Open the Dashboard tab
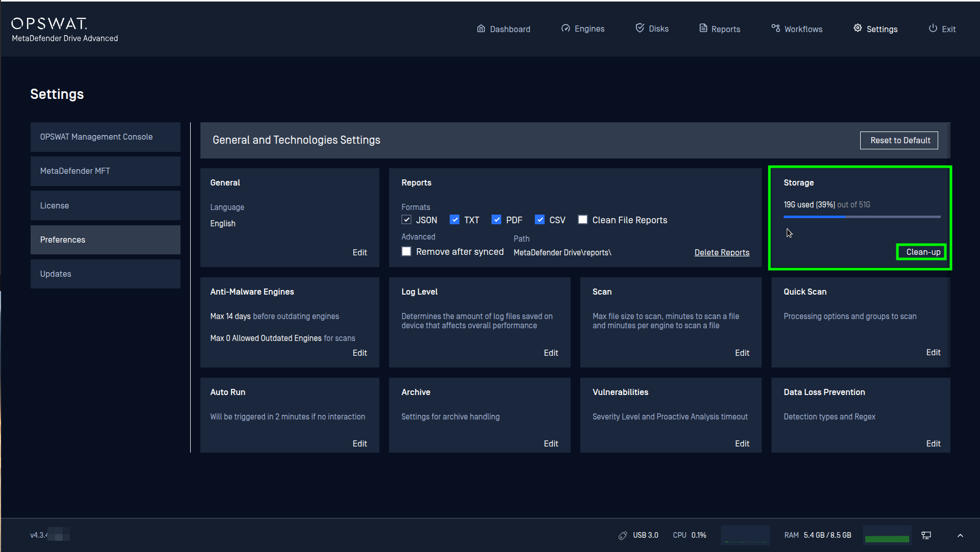980x552 pixels. [504, 29]
